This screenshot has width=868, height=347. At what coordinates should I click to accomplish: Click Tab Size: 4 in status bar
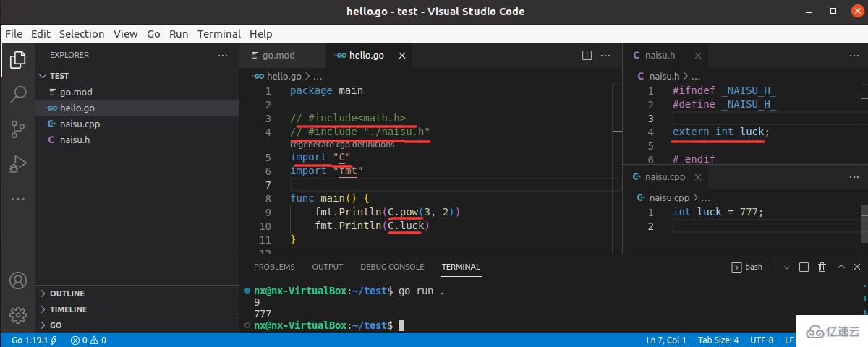tap(718, 340)
